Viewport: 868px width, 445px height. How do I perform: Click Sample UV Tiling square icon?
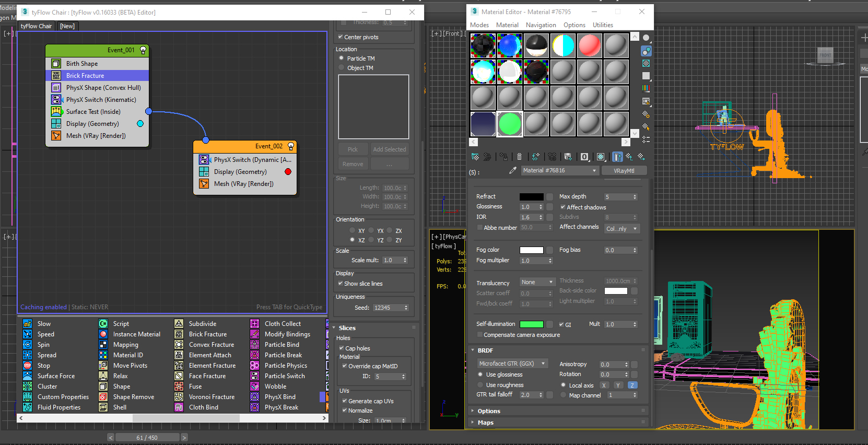tap(646, 76)
